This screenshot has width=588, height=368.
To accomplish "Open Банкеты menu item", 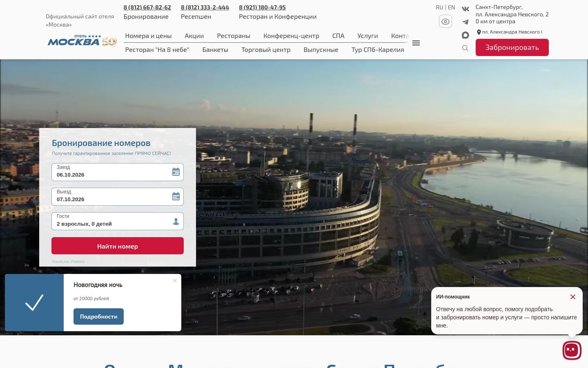I will pos(215,49).
